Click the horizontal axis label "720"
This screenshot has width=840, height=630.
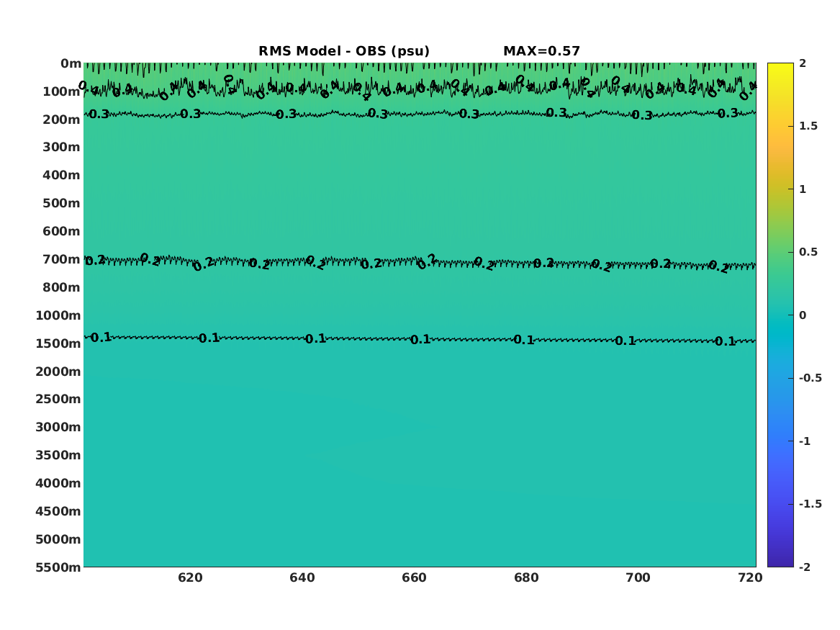pos(750,578)
